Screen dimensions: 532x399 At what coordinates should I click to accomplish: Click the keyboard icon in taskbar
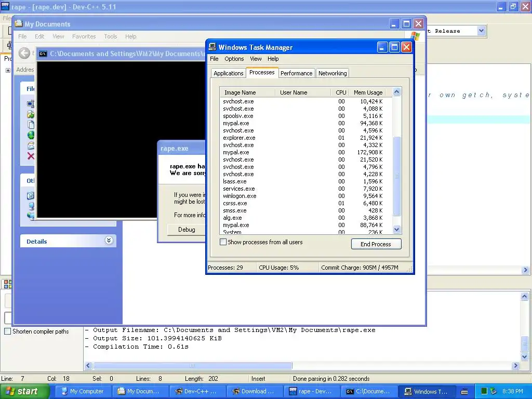click(x=464, y=392)
